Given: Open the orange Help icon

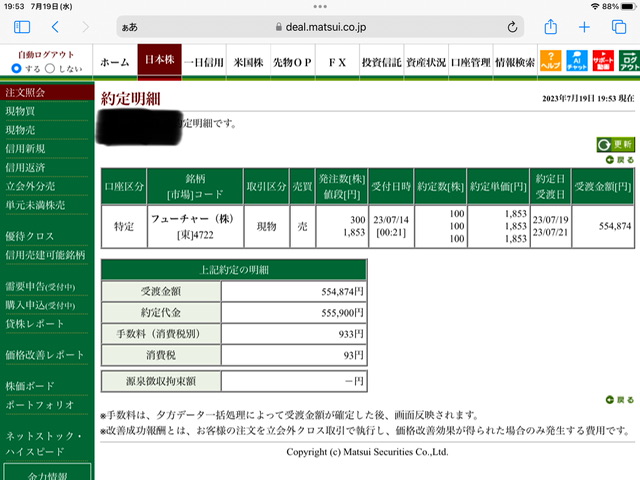Looking at the screenshot, I should [x=550, y=61].
